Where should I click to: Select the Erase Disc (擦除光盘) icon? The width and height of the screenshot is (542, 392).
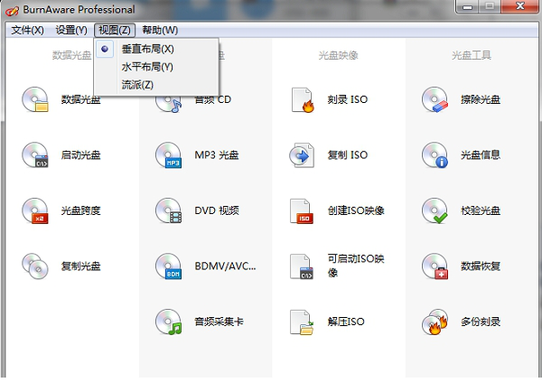(435, 99)
